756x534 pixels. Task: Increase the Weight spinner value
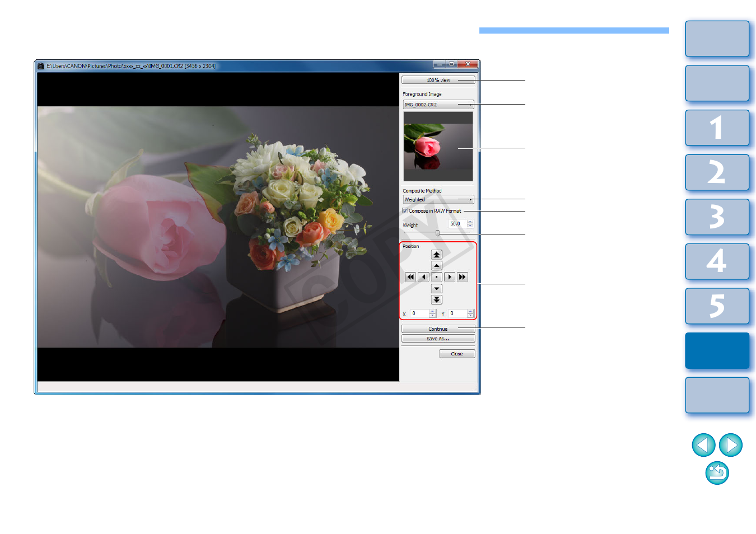pos(470,222)
